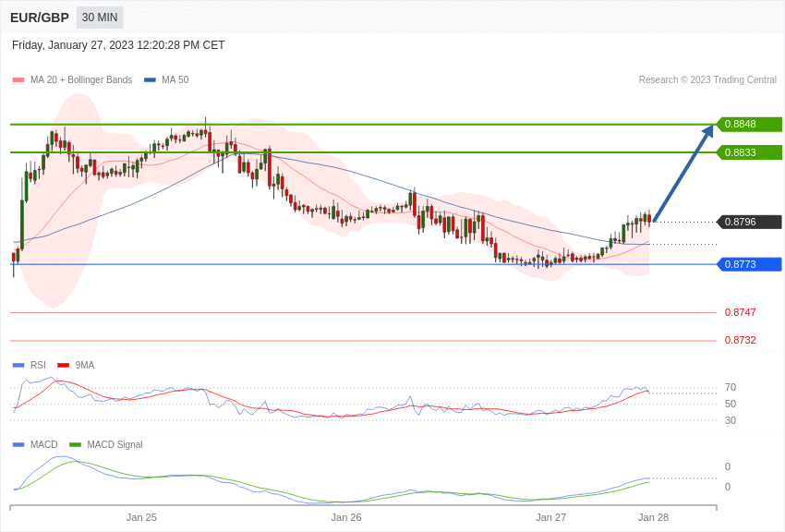Click the MACD Signal legend label
The width and height of the screenshot is (785, 532).
115,445
